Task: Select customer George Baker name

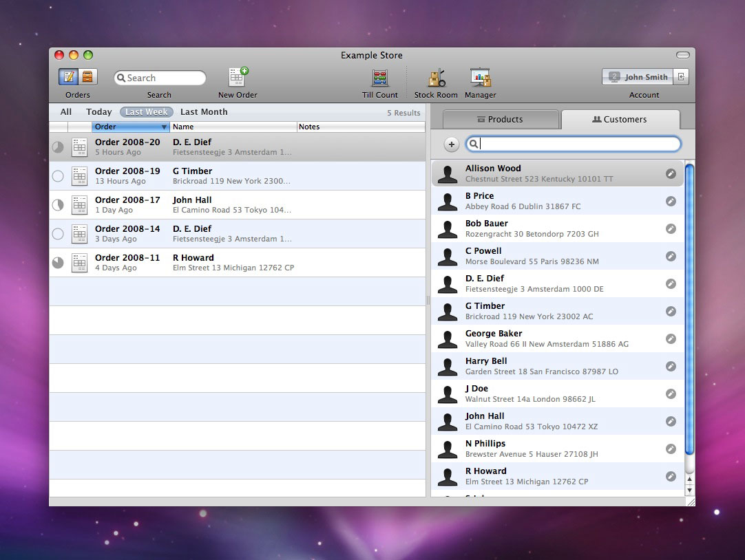Action: point(494,334)
